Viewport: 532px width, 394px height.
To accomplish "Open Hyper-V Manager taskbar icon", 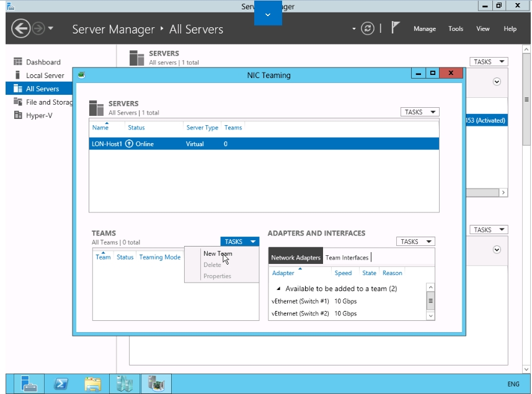I will point(125,384).
